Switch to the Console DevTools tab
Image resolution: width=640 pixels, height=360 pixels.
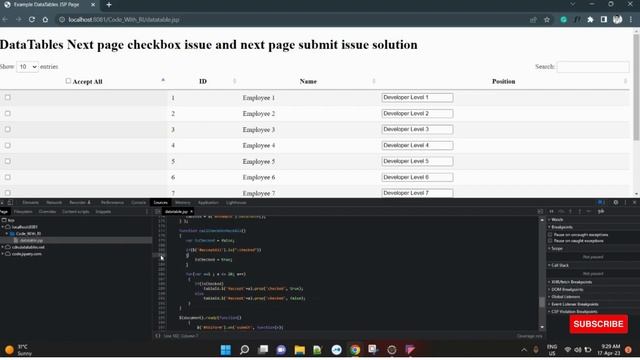coord(138,202)
